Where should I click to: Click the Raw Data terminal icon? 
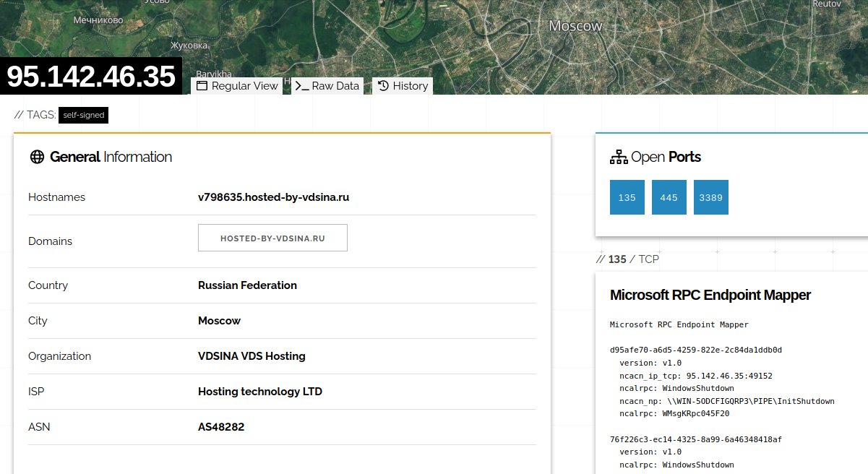(301, 86)
